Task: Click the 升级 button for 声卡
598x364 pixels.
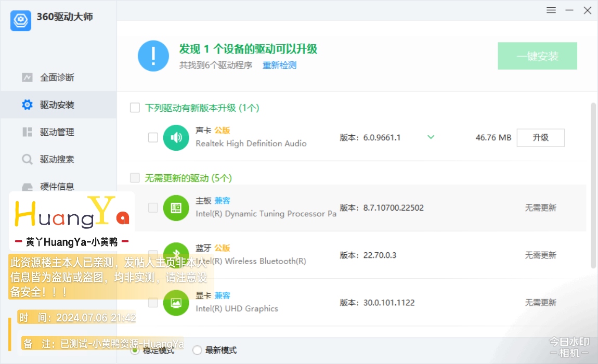Action: click(x=540, y=138)
